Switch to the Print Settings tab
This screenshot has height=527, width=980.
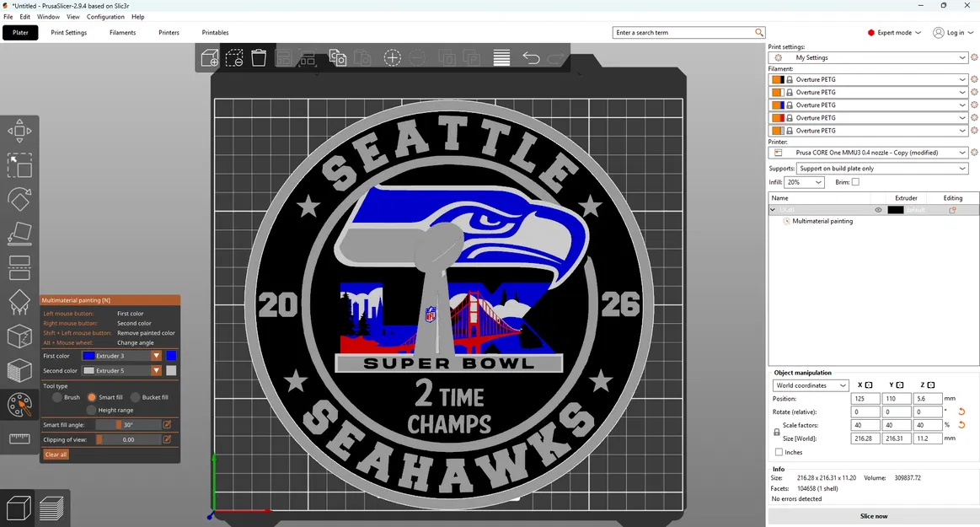pyautogui.click(x=68, y=33)
